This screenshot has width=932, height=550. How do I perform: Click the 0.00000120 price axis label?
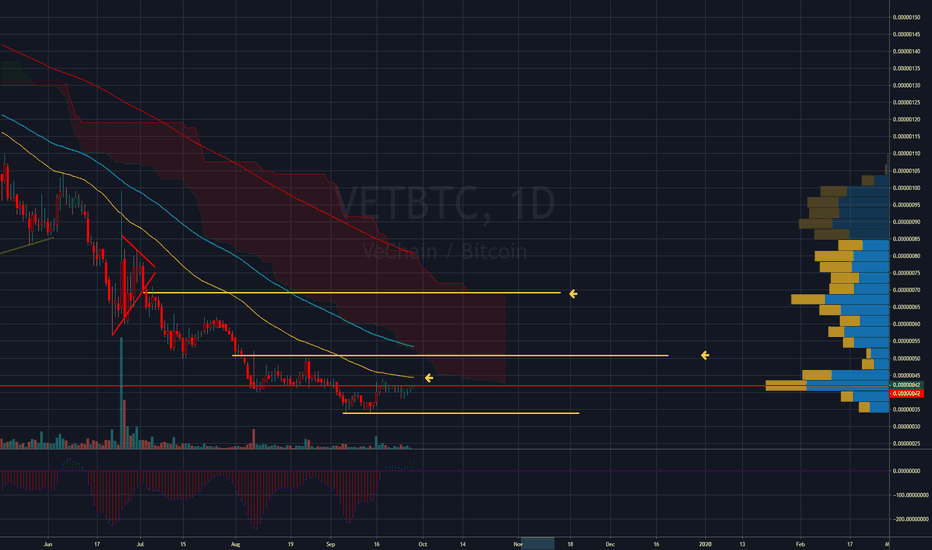[x=906, y=120]
